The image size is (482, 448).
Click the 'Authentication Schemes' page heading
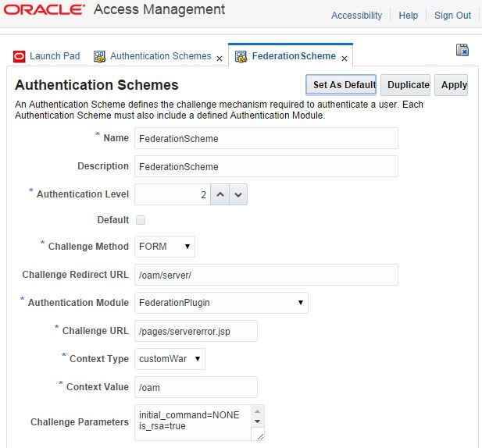[x=97, y=85]
